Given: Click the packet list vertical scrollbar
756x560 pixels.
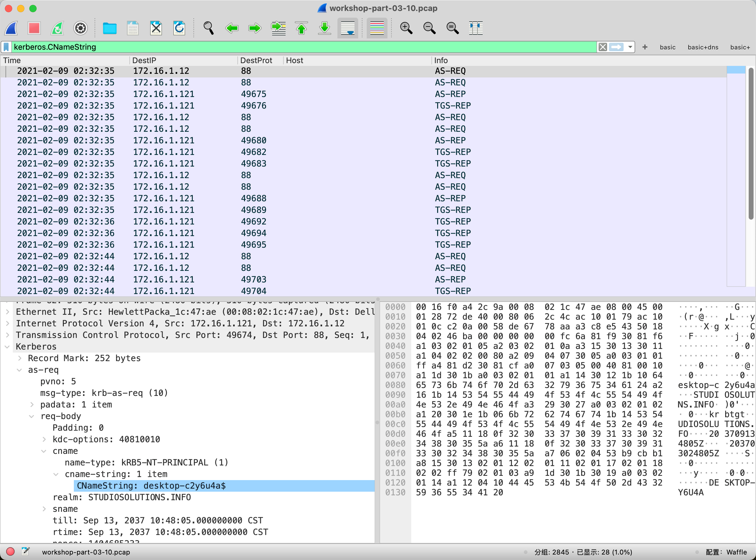Looking at the screenshot, I should 751,142.
